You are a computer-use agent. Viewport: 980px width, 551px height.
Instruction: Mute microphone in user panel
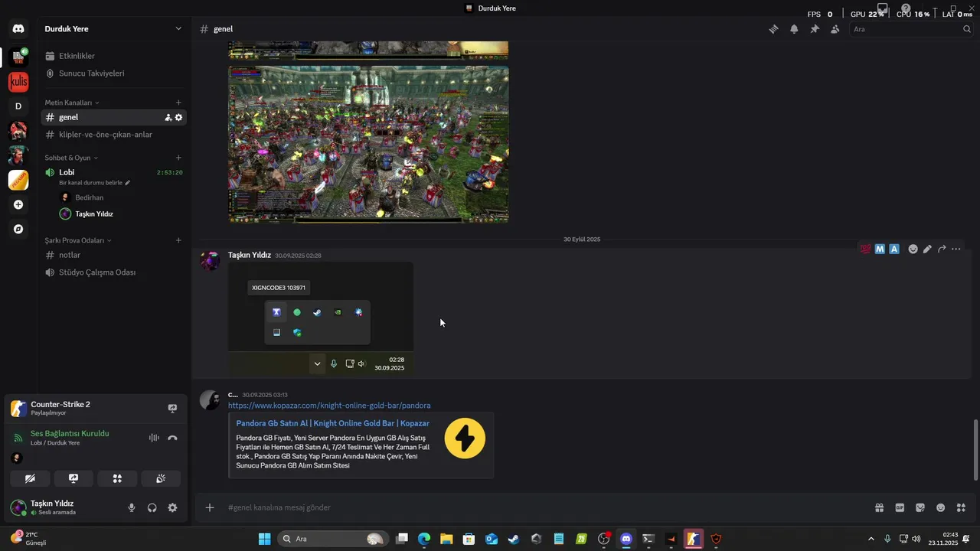pyautogui.click(x=132, y=507)
